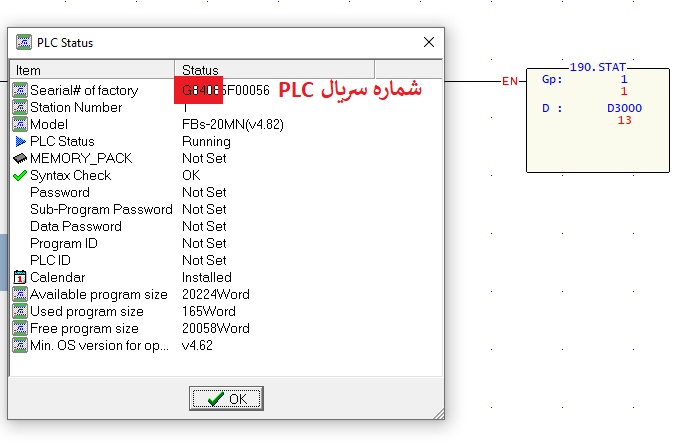This screenshot has width=679, height=443.
Task: Select the Password row in the list
Action: pos(226,192)
